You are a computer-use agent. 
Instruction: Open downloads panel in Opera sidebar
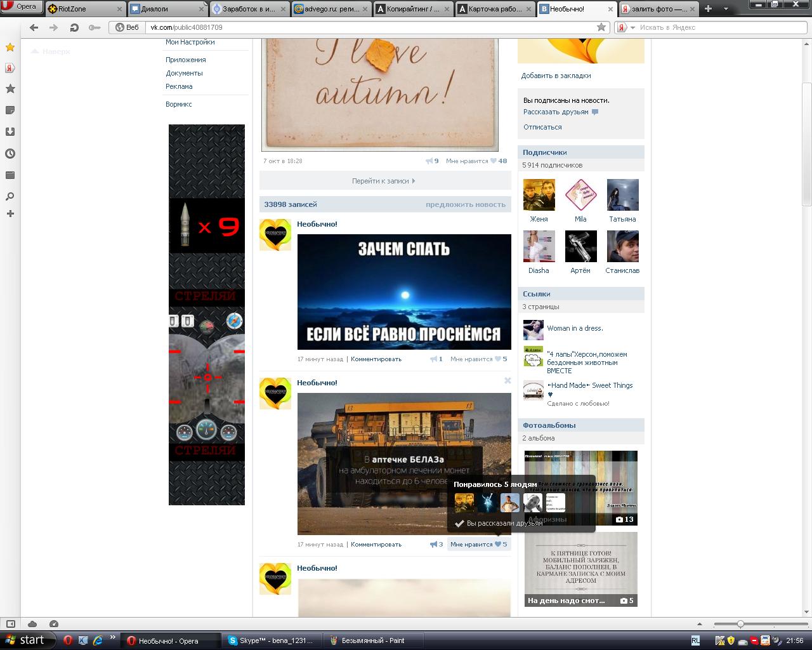(10, 132)
